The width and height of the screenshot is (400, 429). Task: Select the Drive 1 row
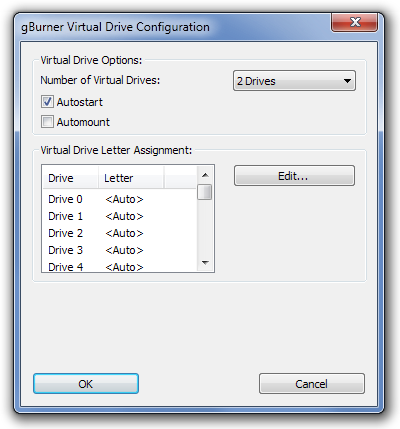[119, 216]
